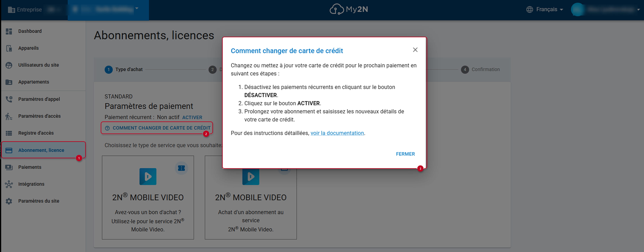Click the Mobile Video icon on subscription card
The image size is (644, 252).
coord(251,177)
